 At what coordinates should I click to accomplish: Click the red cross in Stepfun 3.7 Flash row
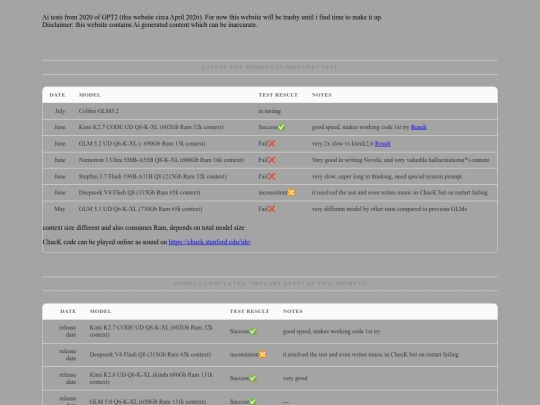pos(271,176)
